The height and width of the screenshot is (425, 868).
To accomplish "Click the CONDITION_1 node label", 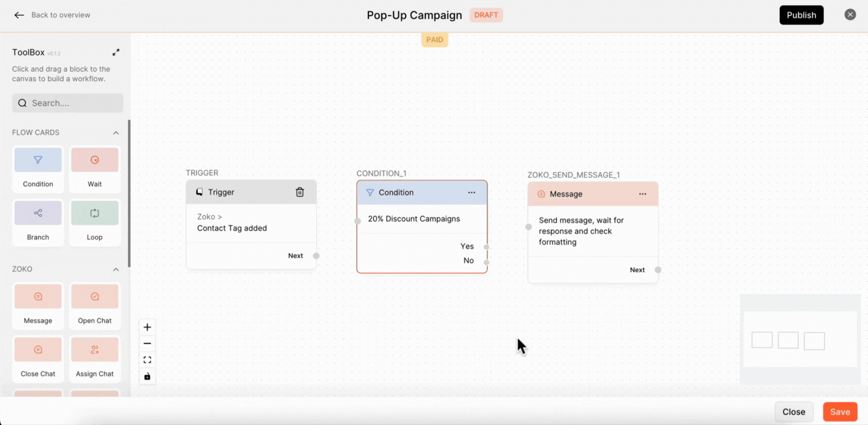I will point(381,173).
